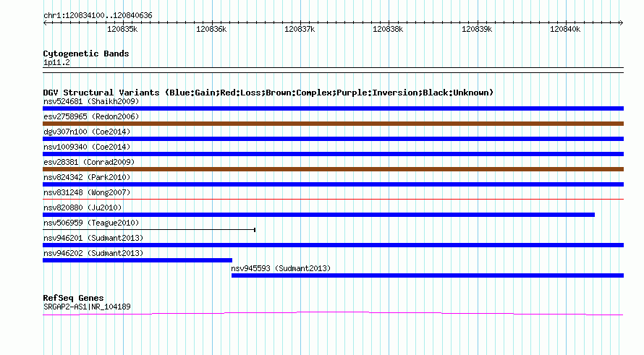
Task: Select the esv2758965 (Redon2006) brown bar
Action: pyautogui.click(x=333, y=124)
